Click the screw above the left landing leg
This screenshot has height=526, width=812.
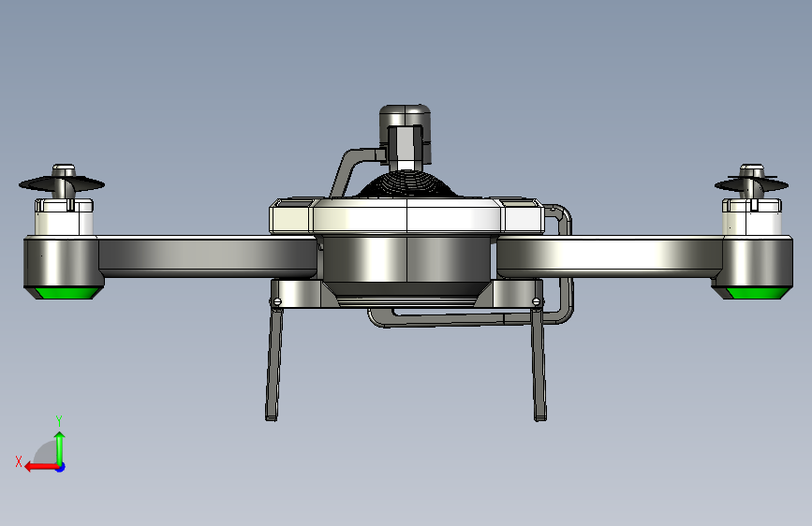point(277,301)
